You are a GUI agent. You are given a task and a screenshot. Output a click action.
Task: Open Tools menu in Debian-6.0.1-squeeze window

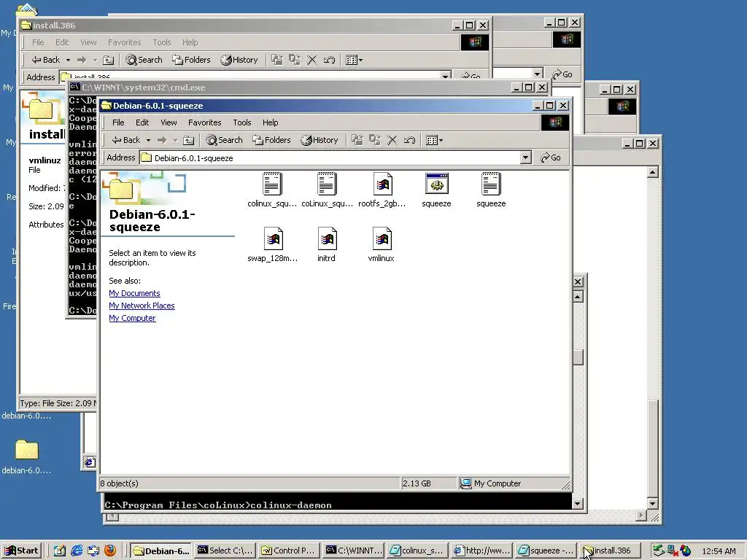click(x=242, y=122)
